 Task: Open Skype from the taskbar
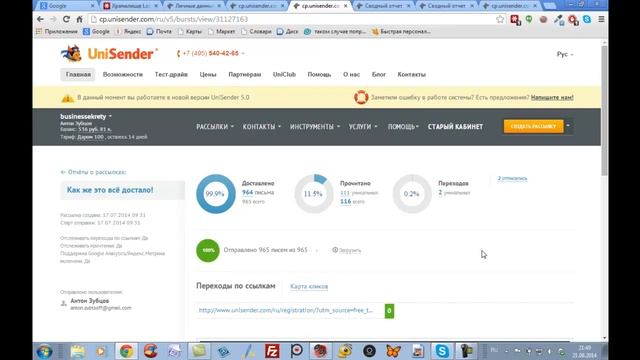coord(442,351)
